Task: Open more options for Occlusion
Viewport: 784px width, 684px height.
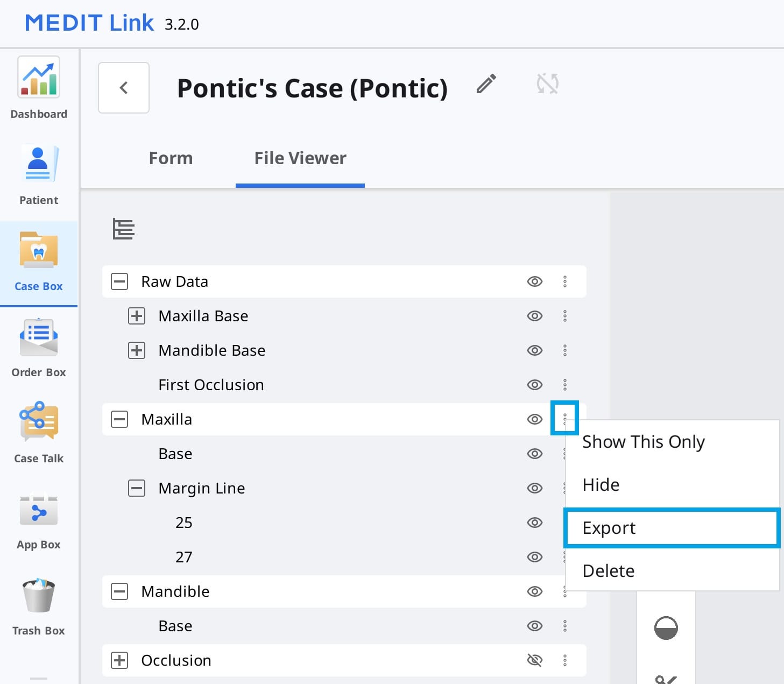Action: [x=565, y=660]
